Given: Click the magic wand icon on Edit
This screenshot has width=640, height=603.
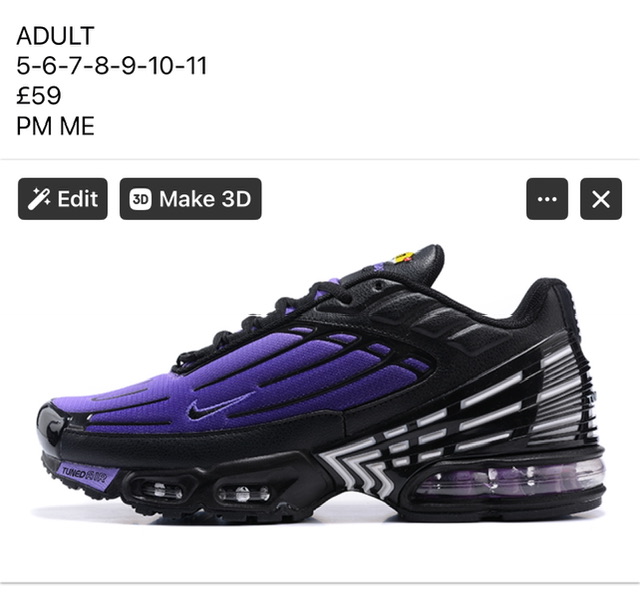Looking at the screenshot, I should 39,199.
